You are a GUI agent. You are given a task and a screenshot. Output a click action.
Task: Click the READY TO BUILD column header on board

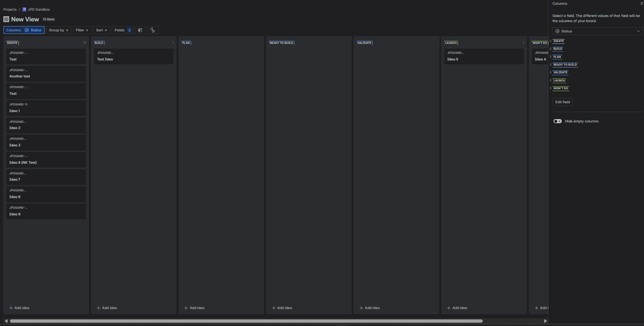282,43
